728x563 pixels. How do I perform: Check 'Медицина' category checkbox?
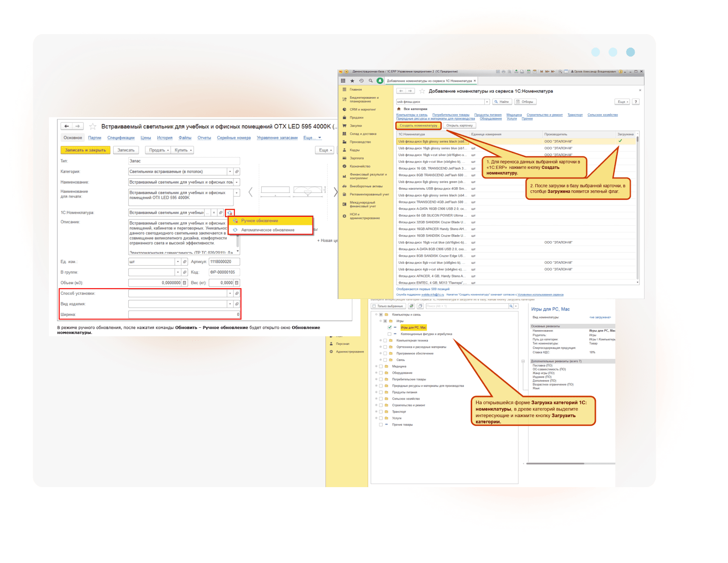(381, 367)
